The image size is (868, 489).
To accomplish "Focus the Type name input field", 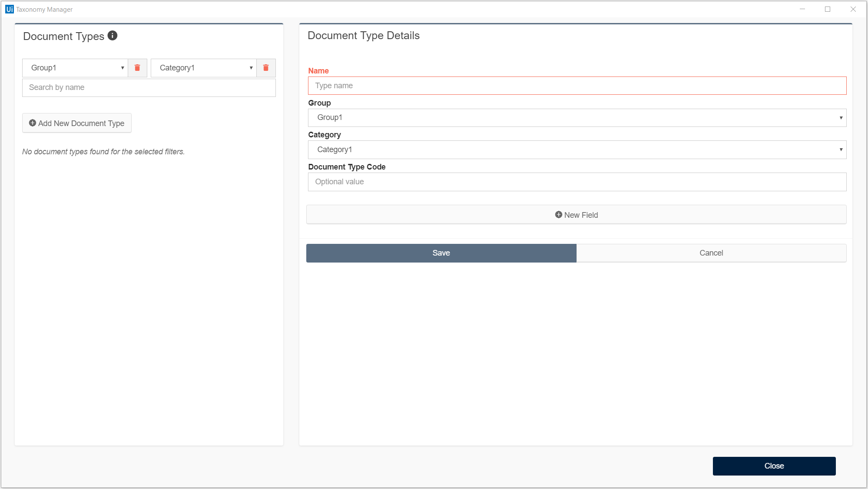I will (577, 86).
